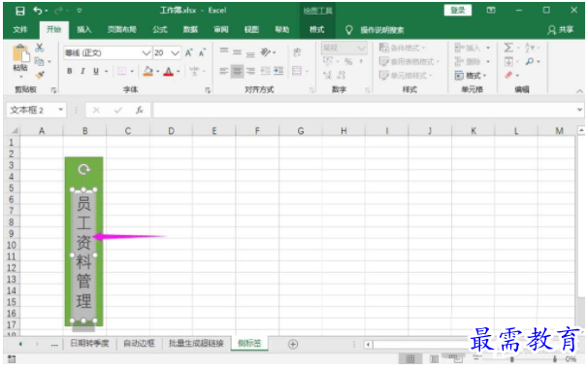Click the insert function fx icon
Screen dimensions: 588x370
[x=140, y=110]
